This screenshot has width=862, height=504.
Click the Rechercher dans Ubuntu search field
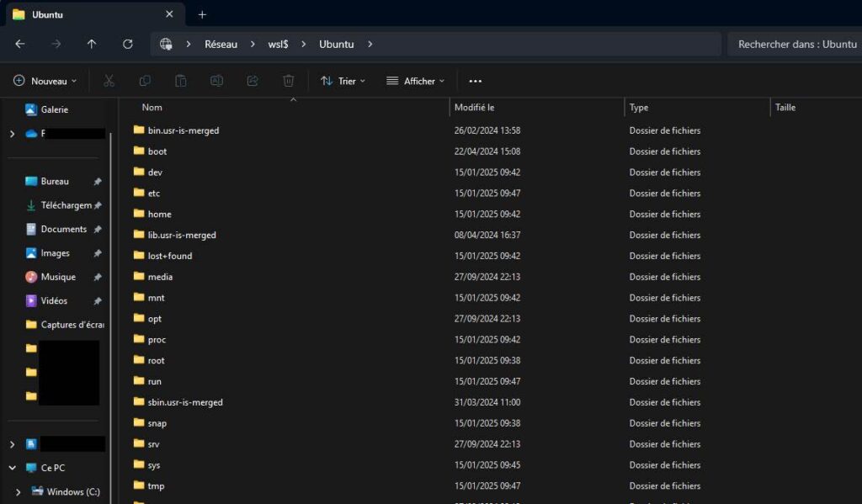click(795, 44)
